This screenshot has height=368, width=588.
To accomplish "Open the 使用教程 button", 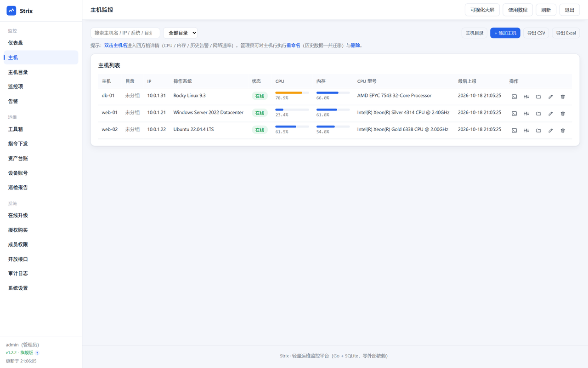I will [518, 10].
